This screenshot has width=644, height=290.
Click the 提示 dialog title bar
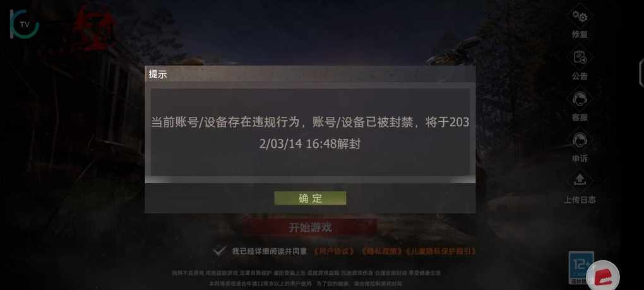point(310,75)
